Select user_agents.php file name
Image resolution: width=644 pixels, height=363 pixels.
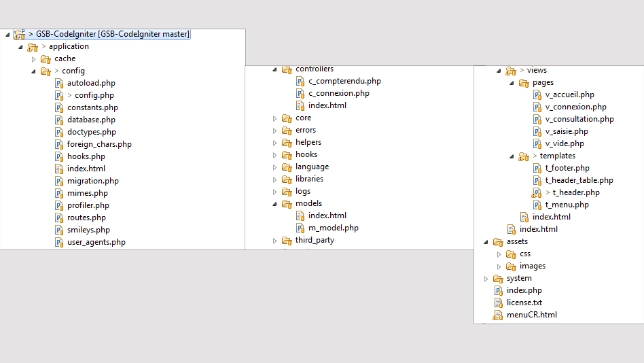(96, 242)
